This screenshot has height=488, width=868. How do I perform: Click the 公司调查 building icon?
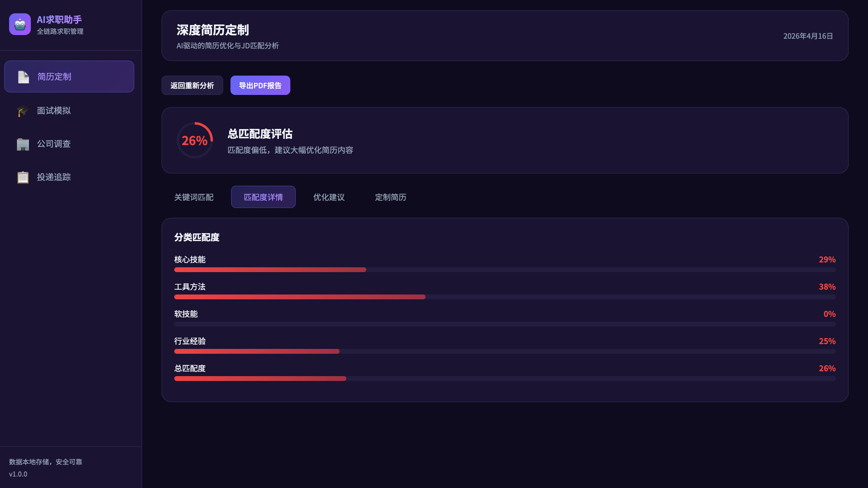(x=23, y=144)
